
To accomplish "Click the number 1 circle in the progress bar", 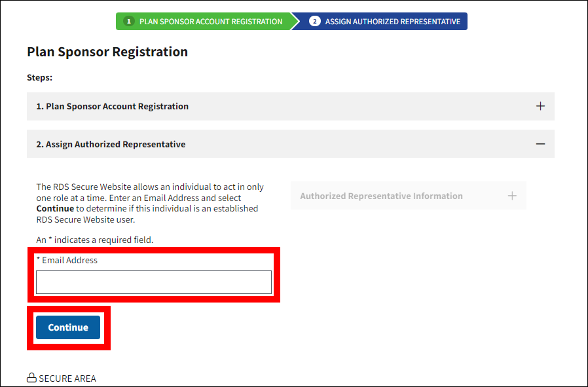I will [129, 22].
